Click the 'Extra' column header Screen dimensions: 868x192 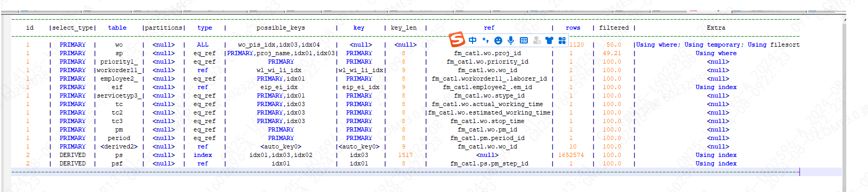click(x=716, y=28)
